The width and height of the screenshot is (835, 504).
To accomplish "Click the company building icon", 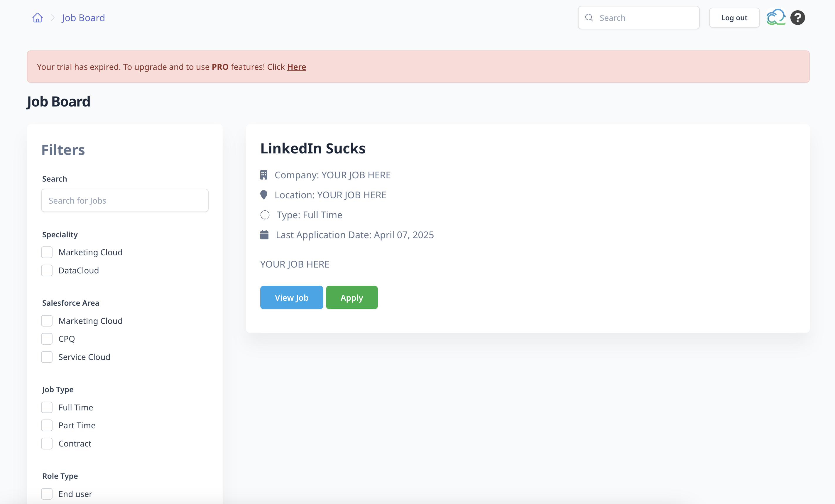I will pyautogui.click(x=264, y=175).
